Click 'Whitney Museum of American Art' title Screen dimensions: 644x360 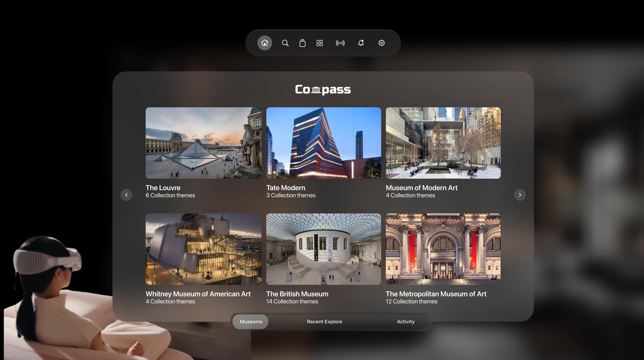tap(198, 294)
